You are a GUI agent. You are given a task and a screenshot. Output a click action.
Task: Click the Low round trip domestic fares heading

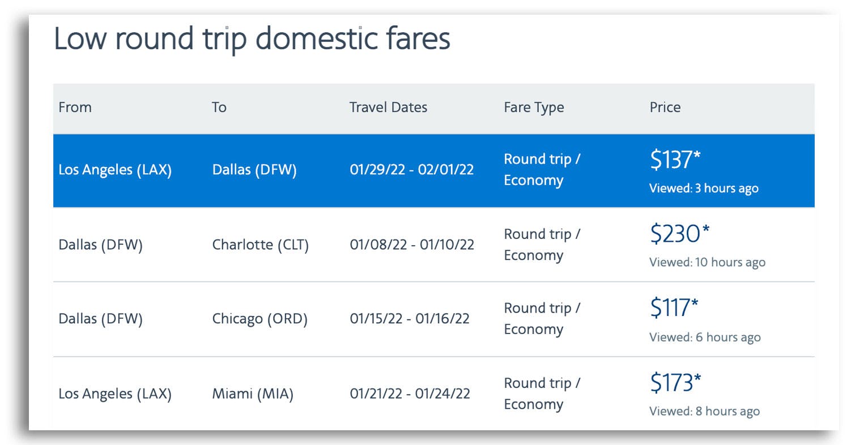(252, 39)
